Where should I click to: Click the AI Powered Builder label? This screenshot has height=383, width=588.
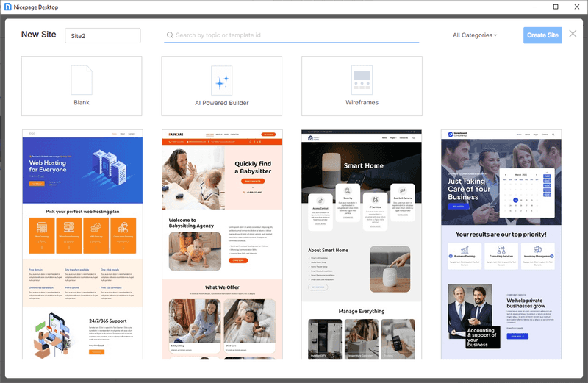[x=222, y=103]
